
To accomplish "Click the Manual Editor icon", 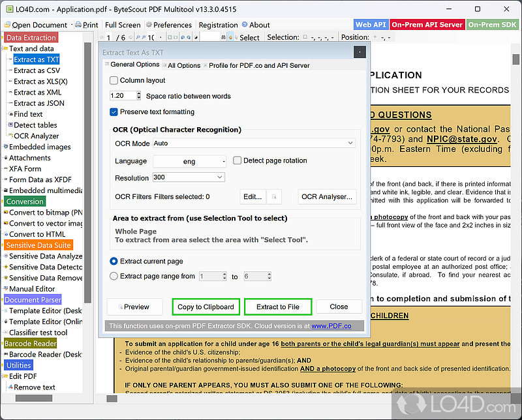I will (6, 288).
